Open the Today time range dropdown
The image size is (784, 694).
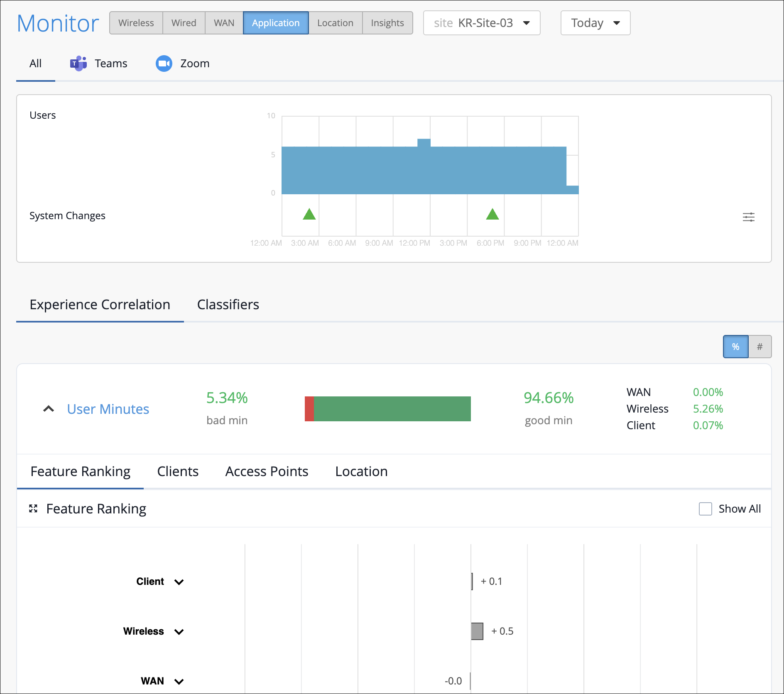[x=595, y=23]
